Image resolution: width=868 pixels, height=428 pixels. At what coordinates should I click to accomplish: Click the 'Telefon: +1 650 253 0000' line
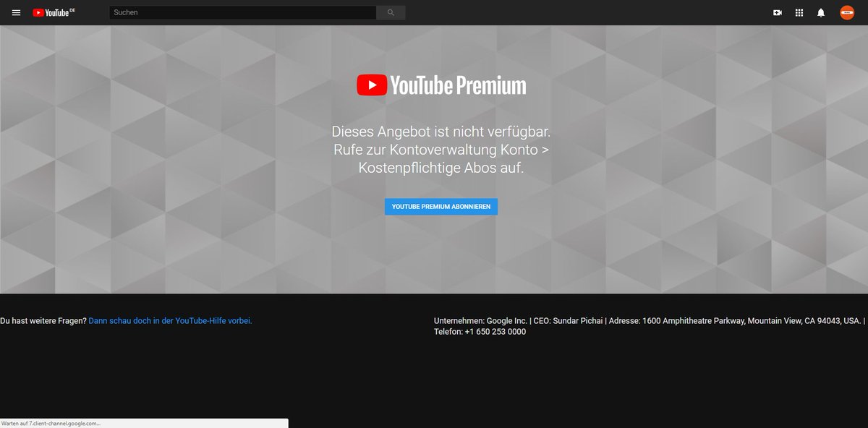point(480,332)
